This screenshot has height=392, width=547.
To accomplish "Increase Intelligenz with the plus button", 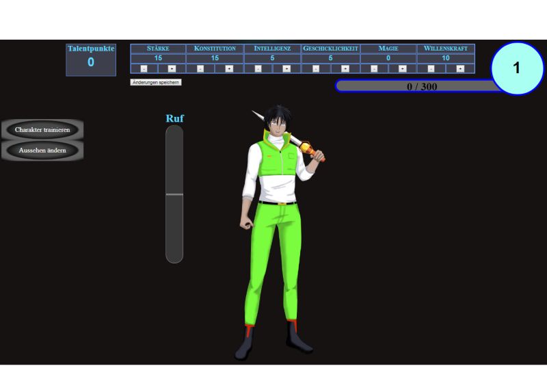I will pyautogui.click(x=286, y=68).
